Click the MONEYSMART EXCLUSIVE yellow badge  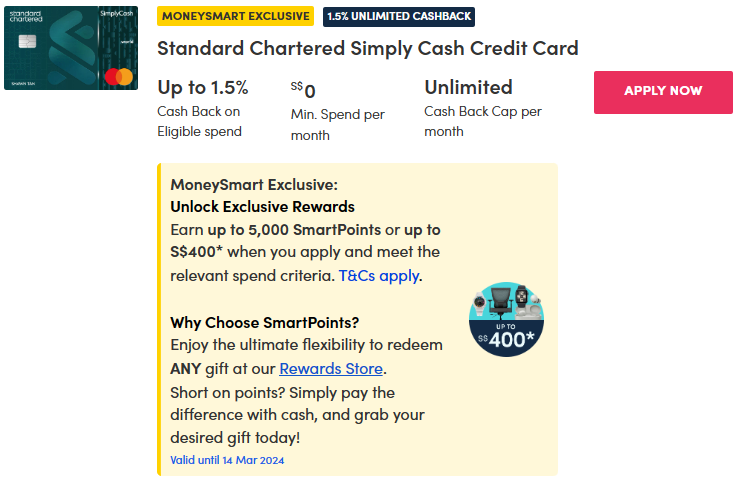pyautogui.click(x=236, y=16)
